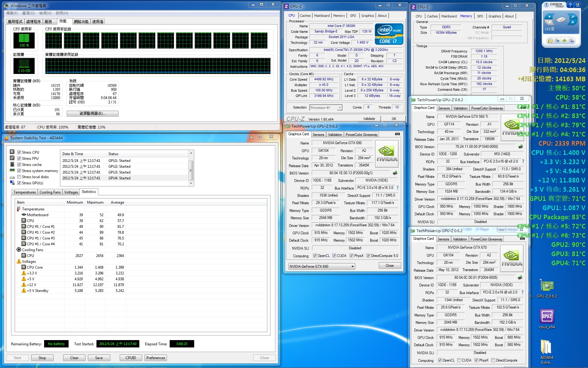Viewport: 588px width, 368px height.
Task: Open Daemon Tools wrench preferences icon
Action: [572, 17]
